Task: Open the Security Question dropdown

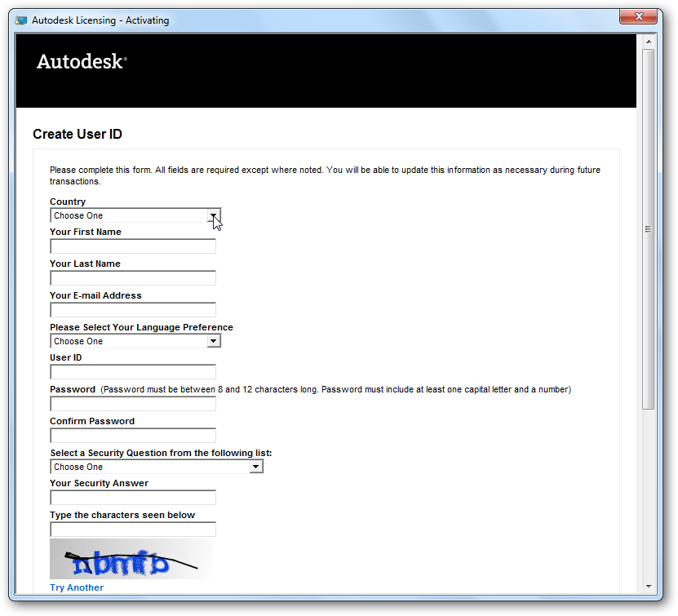Action: (157, 467)
